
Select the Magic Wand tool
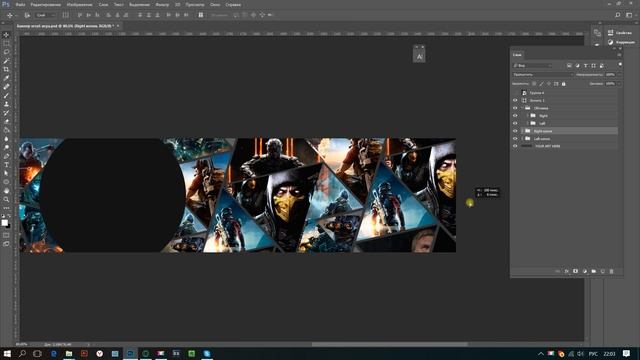tap(6, 61)
